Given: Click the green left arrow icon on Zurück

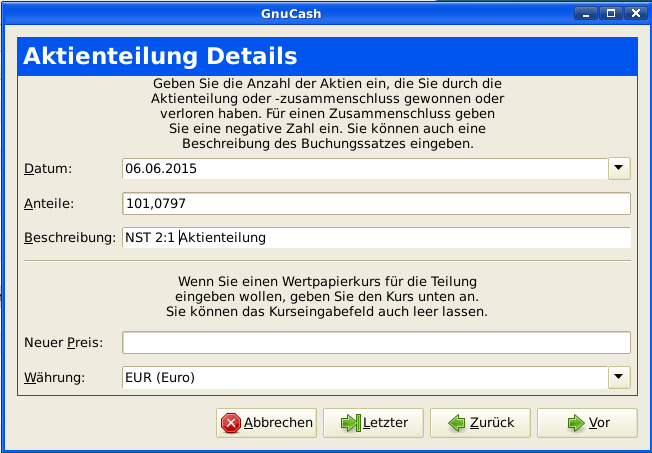Looking at the screenshot, I should pos(457,423).
